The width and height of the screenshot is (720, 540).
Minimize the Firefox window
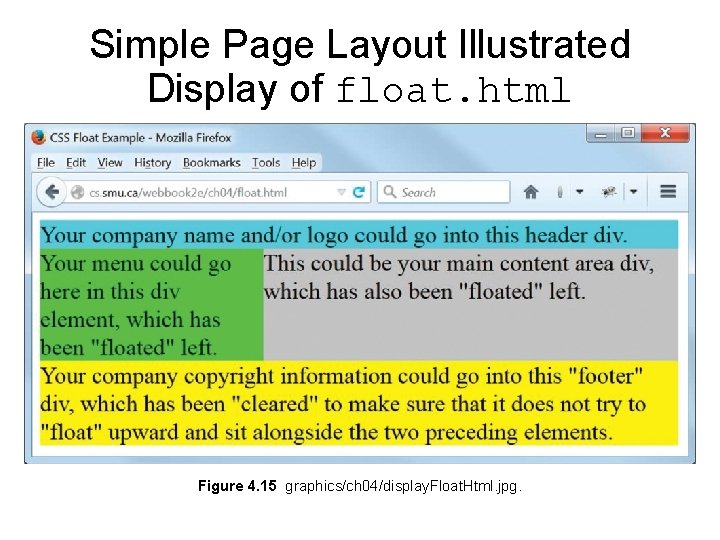(601, 134)
